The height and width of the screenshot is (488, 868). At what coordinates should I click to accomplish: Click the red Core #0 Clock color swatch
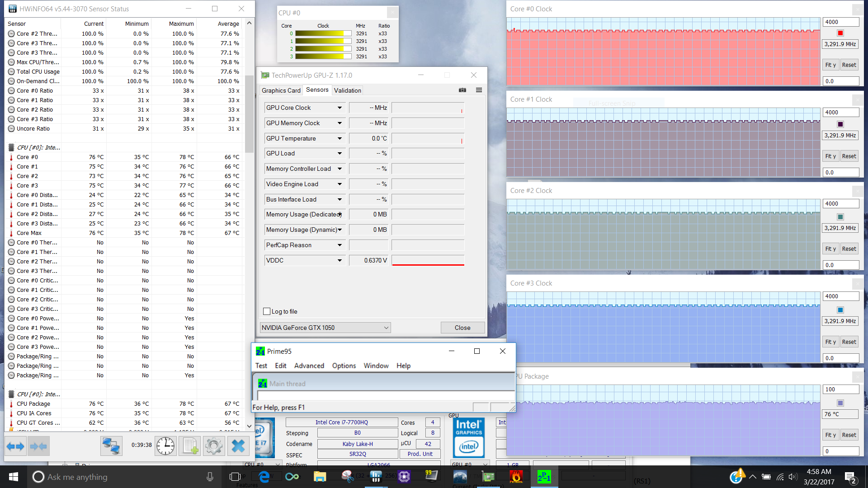840,33
